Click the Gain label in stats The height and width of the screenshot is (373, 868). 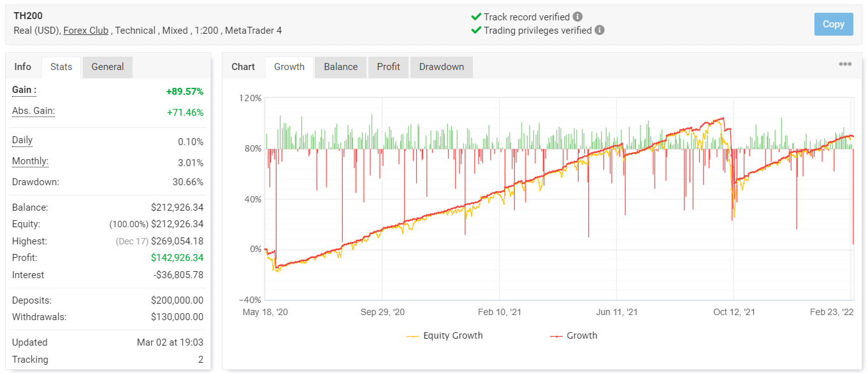tap(24, 90)
